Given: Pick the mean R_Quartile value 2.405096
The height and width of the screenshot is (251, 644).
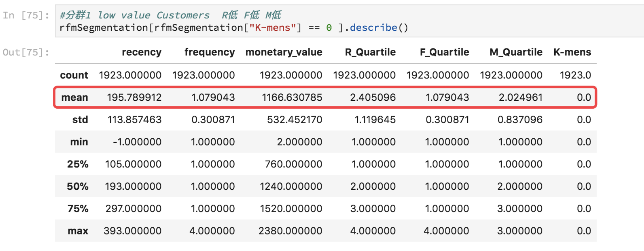Looking at the screenshot, I should (373, 97).
